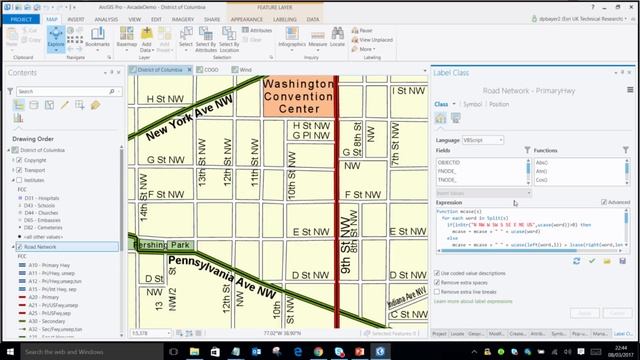Select the SQL query icon beside expression
Screen dimensions: 640x360
pyautogui.click(x=456, y=118)
